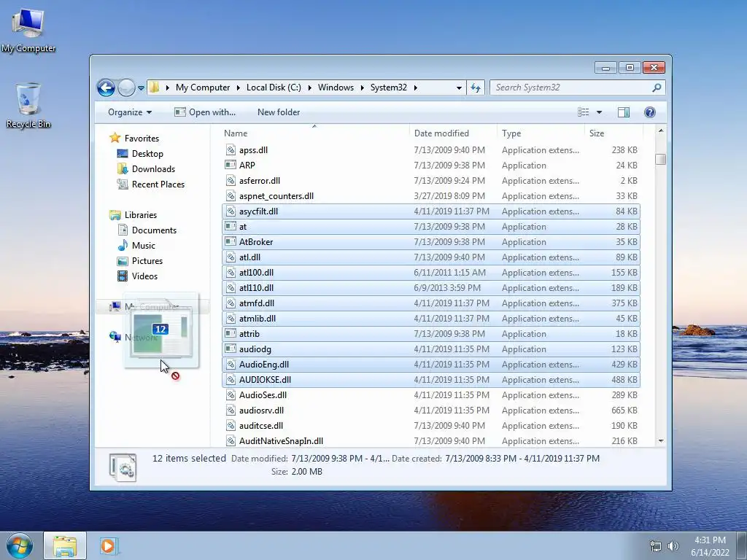Open Recent Places in Favorites
The image size is (747, 560).
coord(158,184)
